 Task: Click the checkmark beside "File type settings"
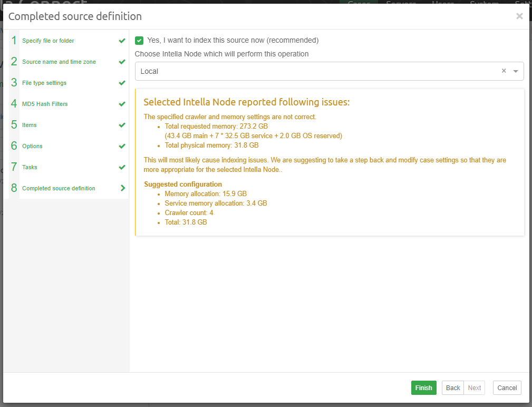coord(122,82)
